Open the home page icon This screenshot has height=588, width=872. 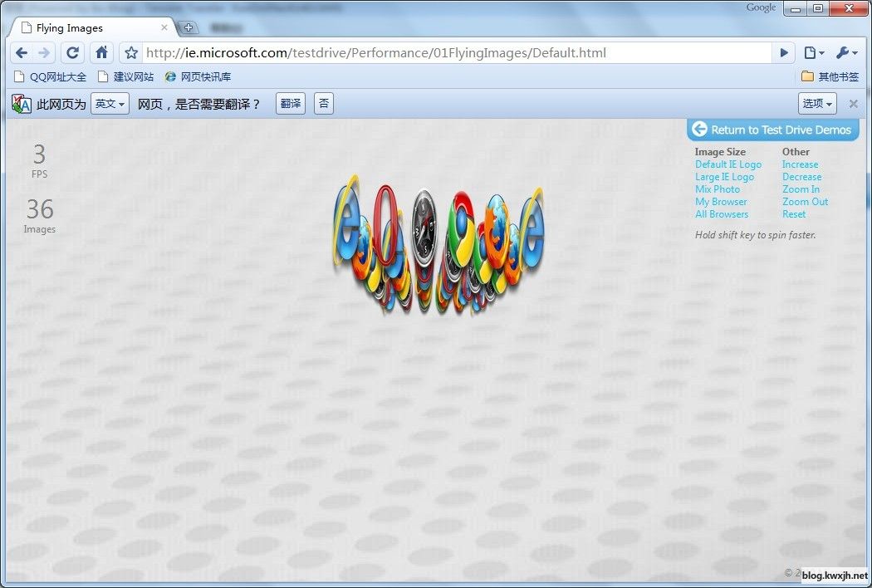tap(101, 53)
